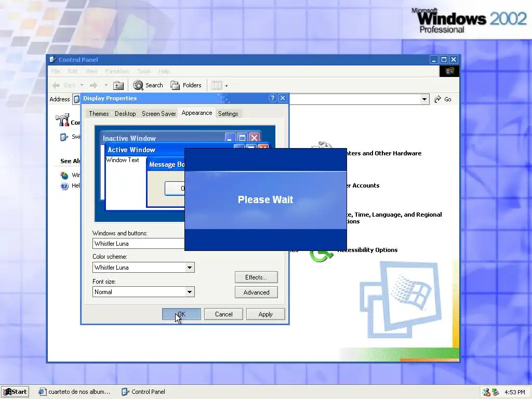Switch to the Settings tab
This screenshot has width=532, height=399.
tap(228, 114)
